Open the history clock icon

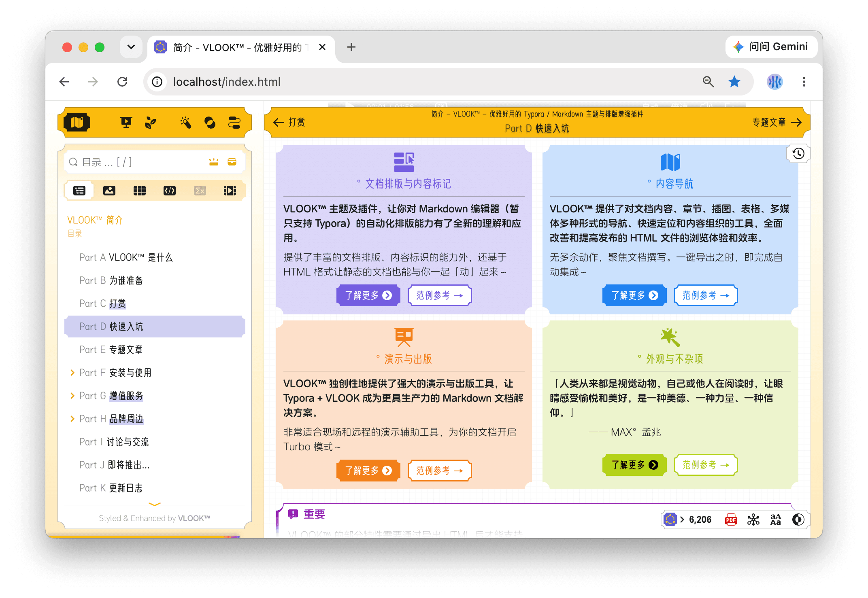798,153
